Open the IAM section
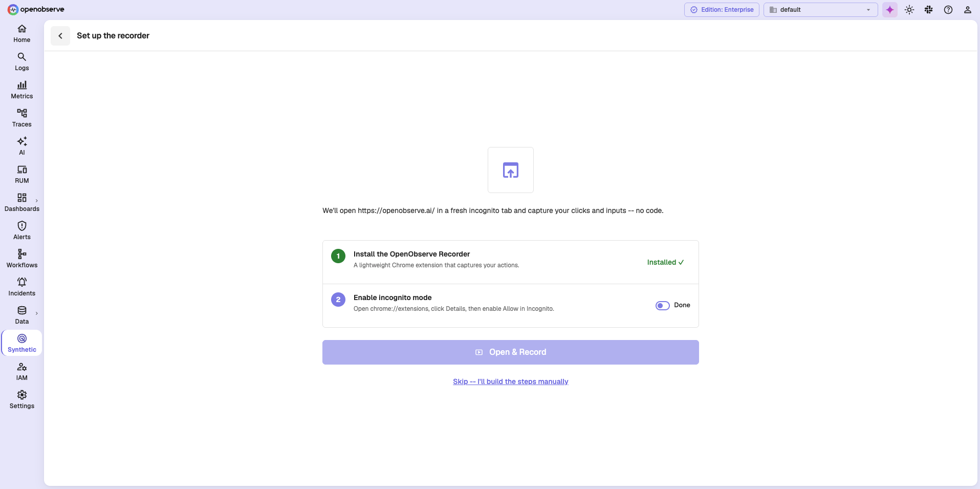 [x=22, y=372]
